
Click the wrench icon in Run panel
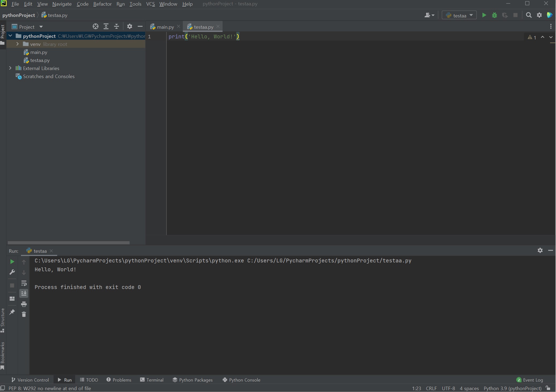[12, 272]
